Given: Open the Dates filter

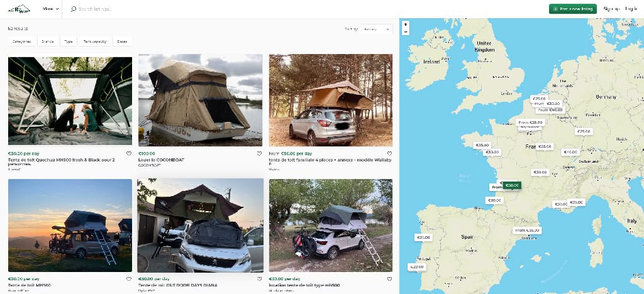Looking at the screenshot, I should pyautogui.click(x=122, y=41).
